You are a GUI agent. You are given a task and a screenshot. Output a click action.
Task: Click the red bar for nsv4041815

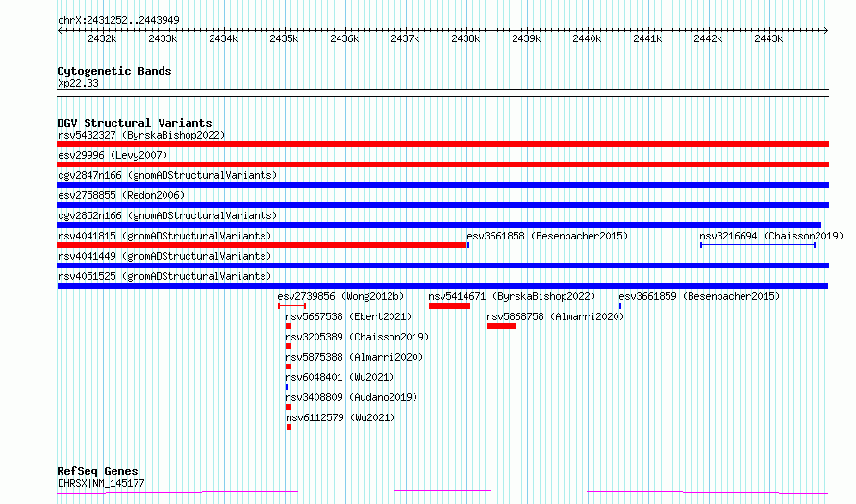[x=261, y=245]
